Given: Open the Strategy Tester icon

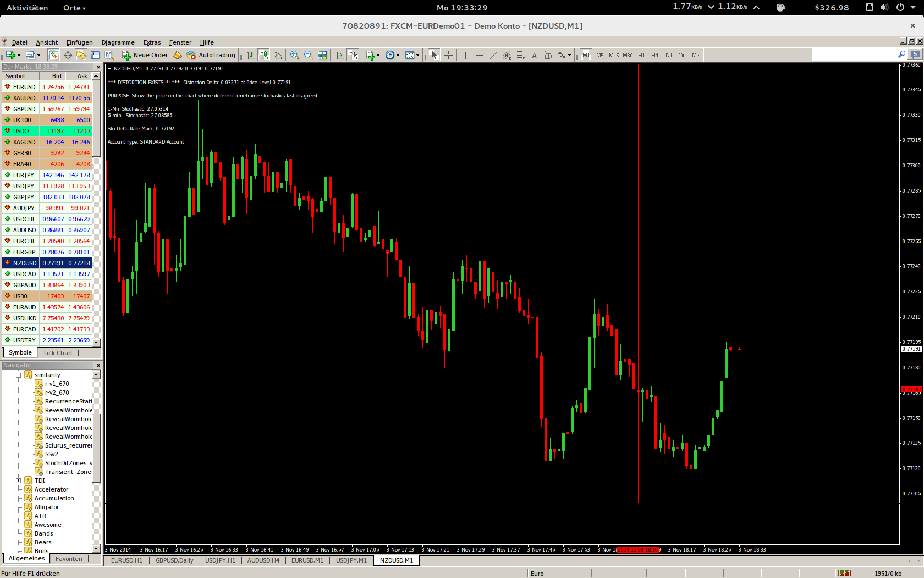Looking at the screenshot, I should pyautogui.click(x=109, y=55).
